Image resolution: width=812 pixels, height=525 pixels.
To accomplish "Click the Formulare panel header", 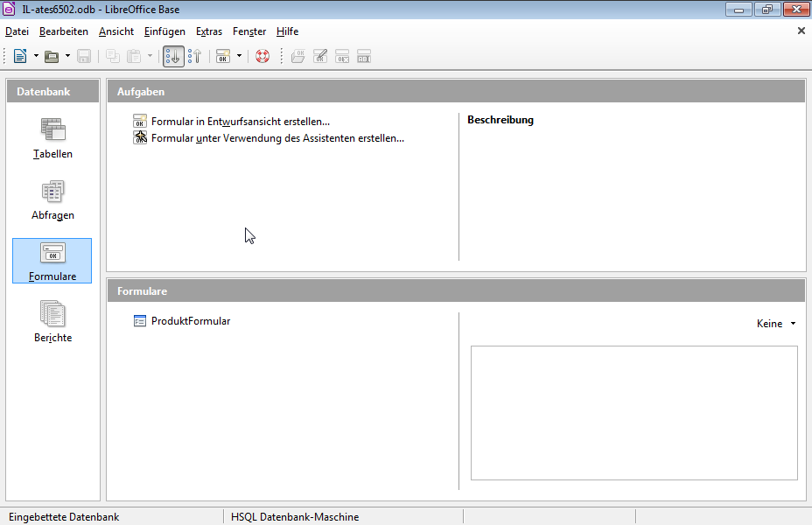I will coord(456,291).
